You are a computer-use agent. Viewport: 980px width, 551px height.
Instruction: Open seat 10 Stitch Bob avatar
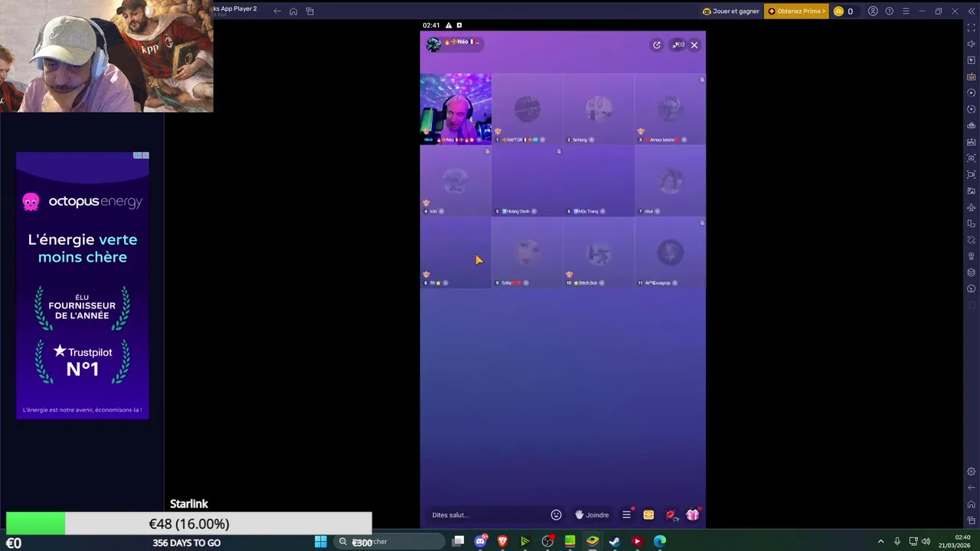coord(599,252)
